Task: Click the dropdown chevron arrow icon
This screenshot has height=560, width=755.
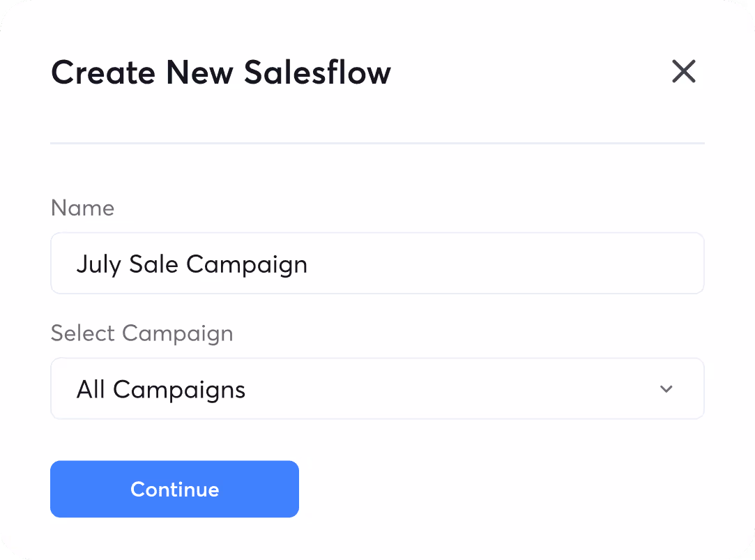Action: tap(666, 389)
